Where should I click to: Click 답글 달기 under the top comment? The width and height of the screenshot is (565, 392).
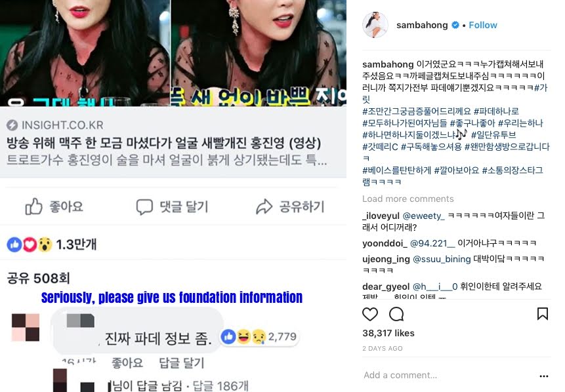click(182, 363)
